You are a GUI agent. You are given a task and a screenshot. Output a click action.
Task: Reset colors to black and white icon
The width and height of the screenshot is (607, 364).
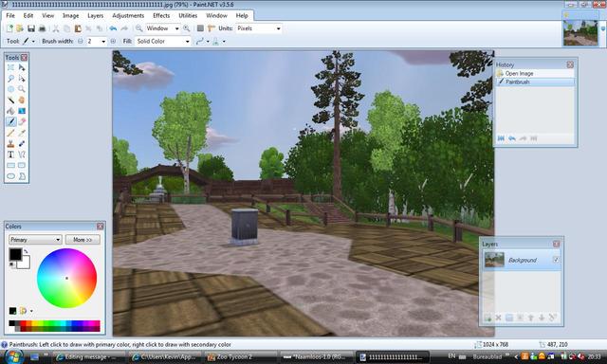tap(12, 264)
